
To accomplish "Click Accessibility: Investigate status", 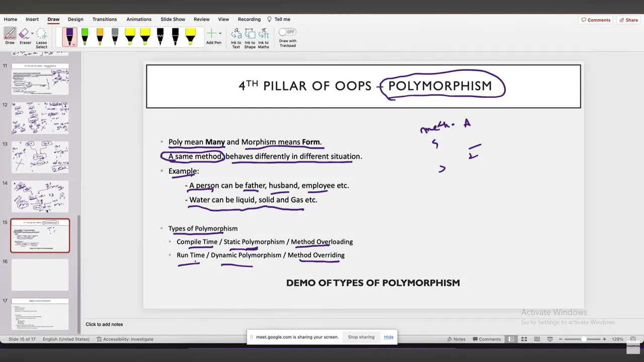I will click(125, 339).
